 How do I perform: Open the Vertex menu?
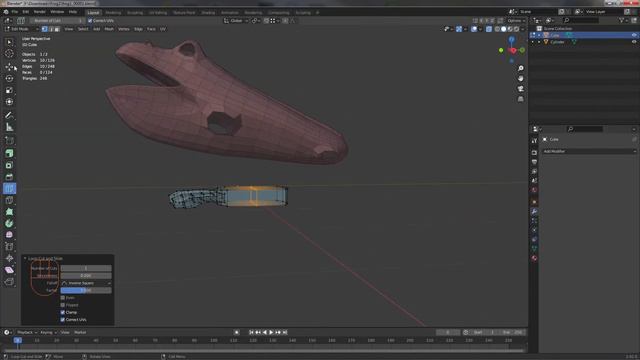[124, 29]
